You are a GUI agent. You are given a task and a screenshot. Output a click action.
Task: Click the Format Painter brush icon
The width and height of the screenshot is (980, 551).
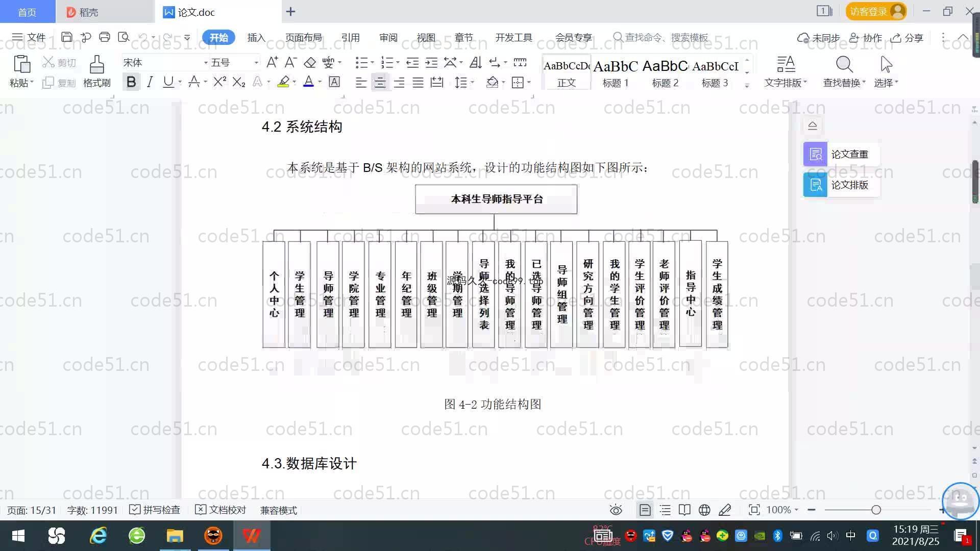[96, 64]
